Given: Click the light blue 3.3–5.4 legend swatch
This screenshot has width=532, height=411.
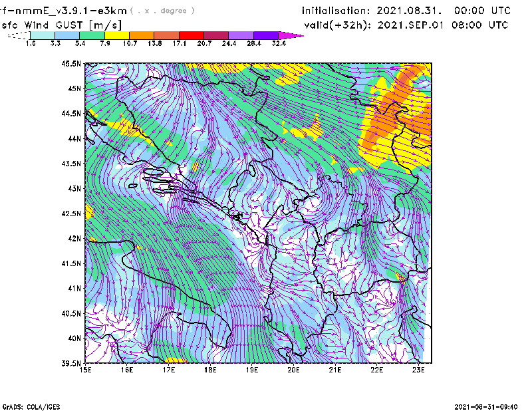Looking at the screenshot, I should click(x=67, y=35).
